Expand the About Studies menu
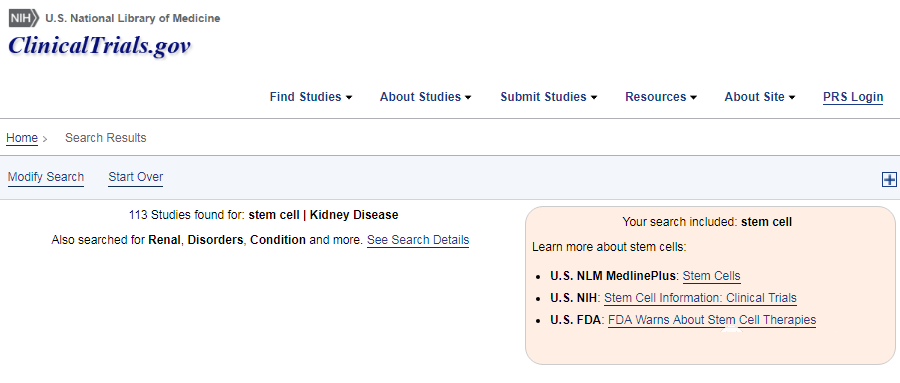The height and width of the screenshot is (383, 900). tap(425, 97)
